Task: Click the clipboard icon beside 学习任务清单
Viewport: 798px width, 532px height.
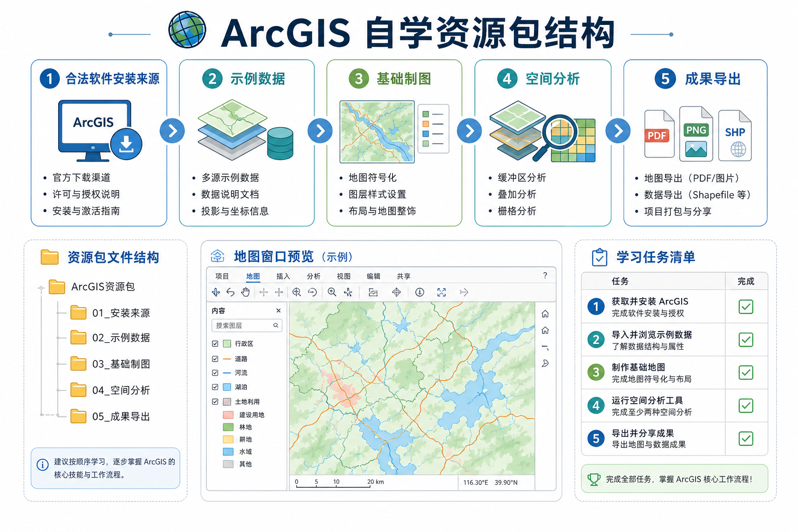Action: tap(600, 257)
